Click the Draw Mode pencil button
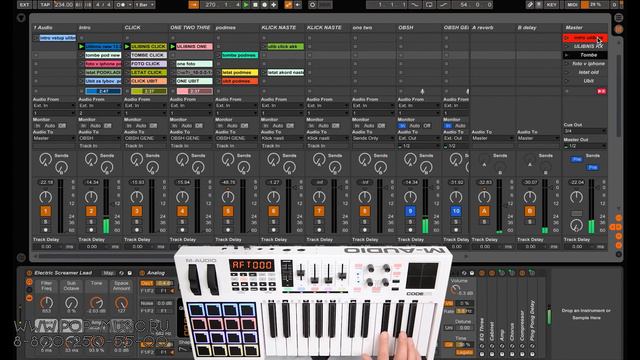The image size is (640, 360). point(530,5)
